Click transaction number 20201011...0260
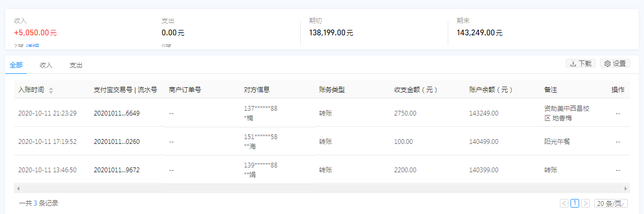This screenshot has width=644, height=214. pyautogui.click(x=116, y=142)
